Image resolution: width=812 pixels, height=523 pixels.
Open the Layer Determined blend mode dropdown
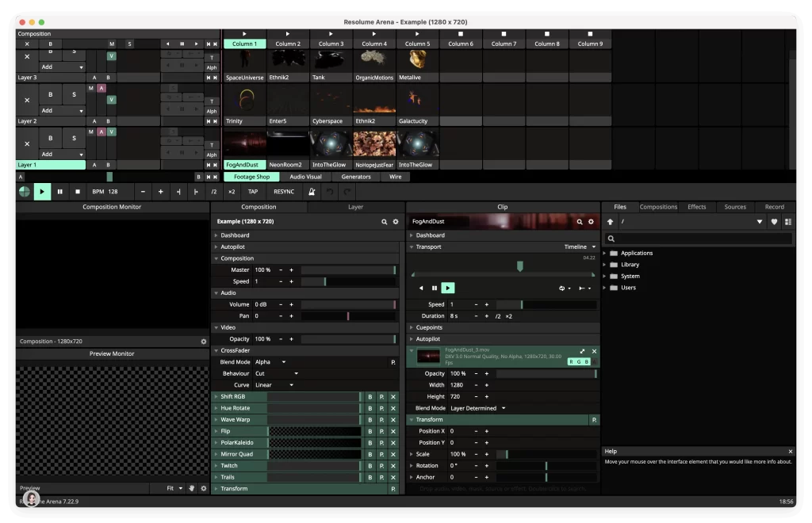click(476, 408)
